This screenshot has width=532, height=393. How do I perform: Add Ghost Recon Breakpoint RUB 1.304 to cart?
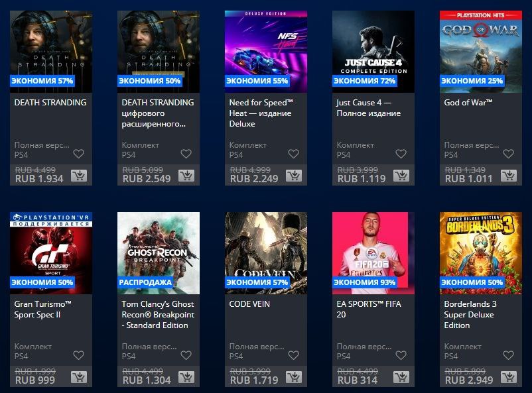[186, 377]
